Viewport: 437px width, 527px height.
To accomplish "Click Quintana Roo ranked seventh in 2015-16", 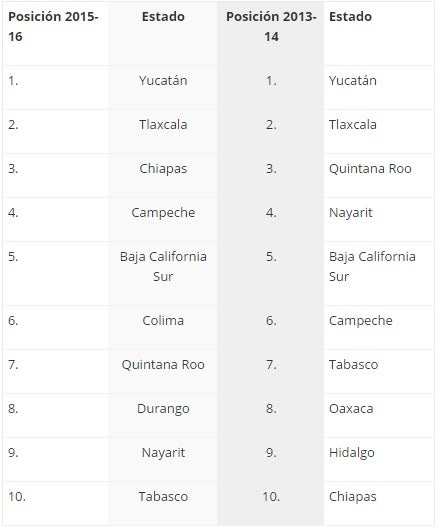I will point(163,365).
